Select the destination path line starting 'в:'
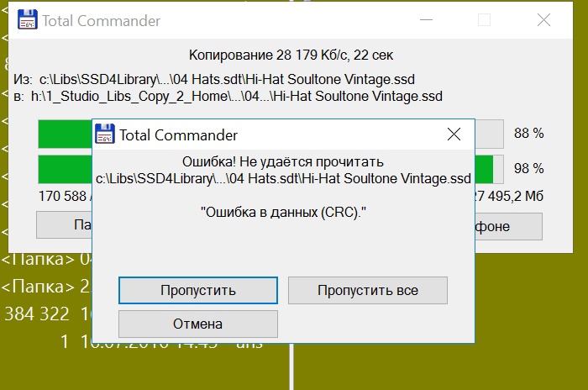588x390 pixels. (228, 97)
